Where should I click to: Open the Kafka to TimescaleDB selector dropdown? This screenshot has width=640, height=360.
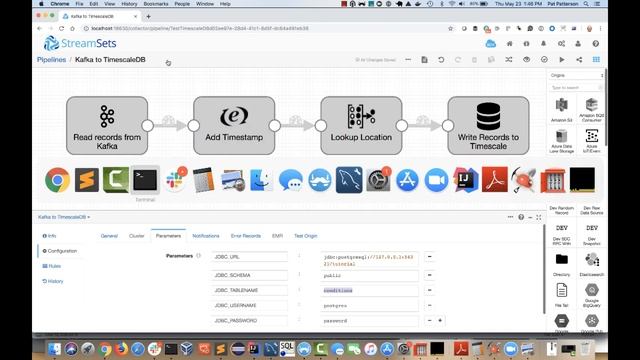click(x=64, y=217)
